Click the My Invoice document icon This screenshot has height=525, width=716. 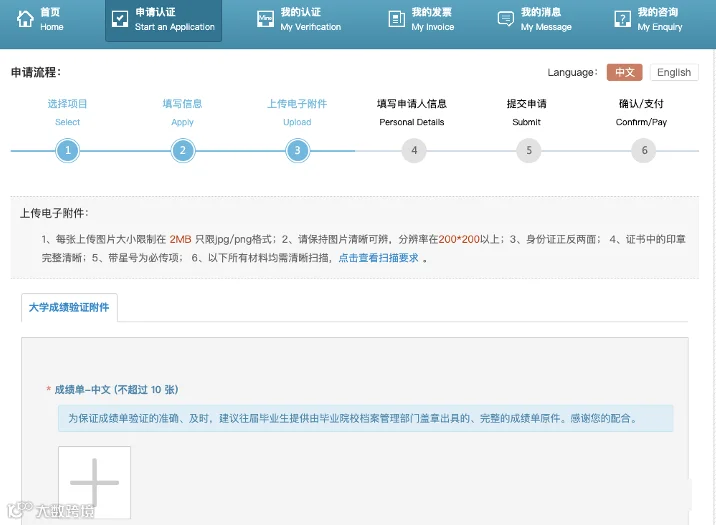(x=396, y=19)
